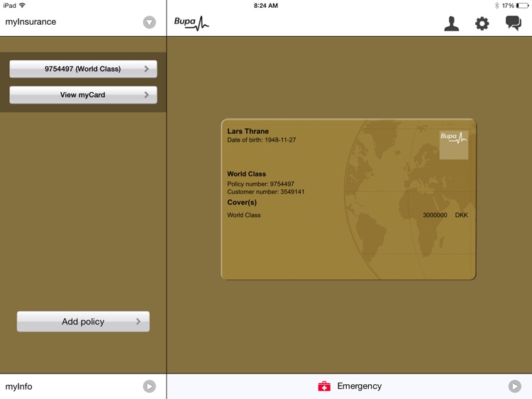Tap the Wi-Fi status icon
Viewport: 532px width, 399px height.
(x=23, y=6)
